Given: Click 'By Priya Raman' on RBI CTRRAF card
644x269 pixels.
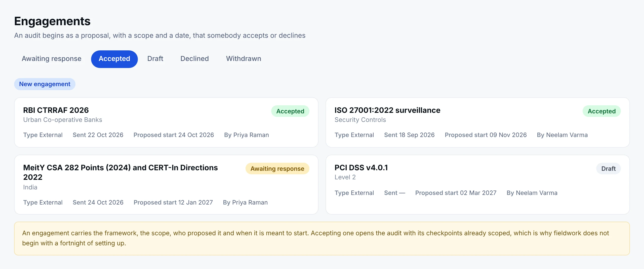Looking at the screenshot, I should [247, 135].
